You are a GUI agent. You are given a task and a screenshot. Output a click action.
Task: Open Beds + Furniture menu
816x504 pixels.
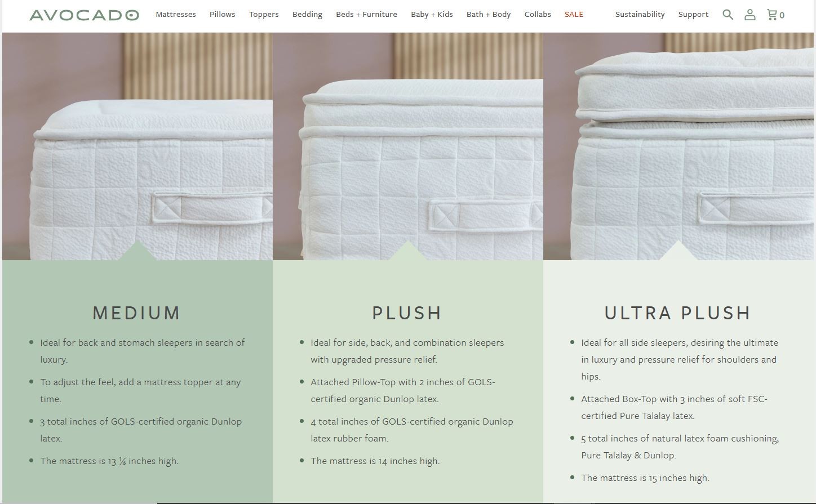click(366, 15)
